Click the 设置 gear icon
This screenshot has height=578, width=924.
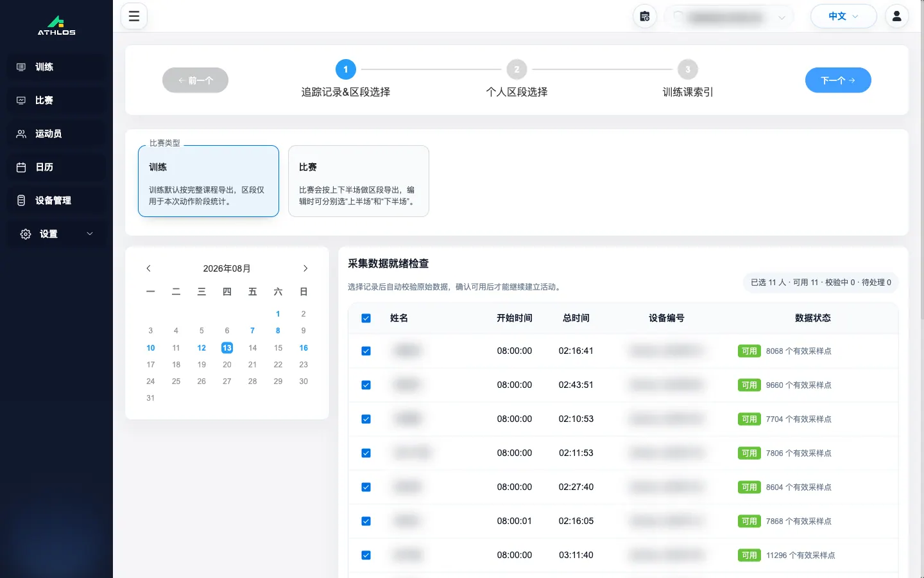(26, 234)
